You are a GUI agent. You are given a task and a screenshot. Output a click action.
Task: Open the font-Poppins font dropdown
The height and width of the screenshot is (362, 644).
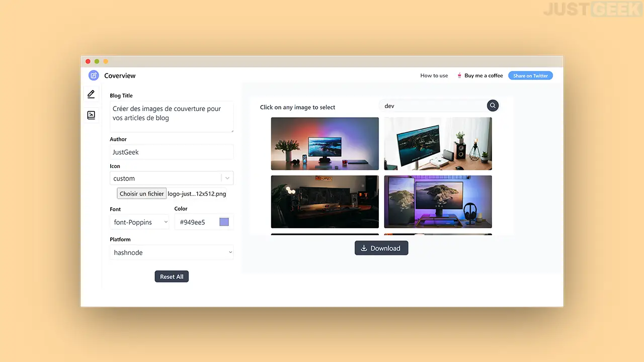pos(139,222)
